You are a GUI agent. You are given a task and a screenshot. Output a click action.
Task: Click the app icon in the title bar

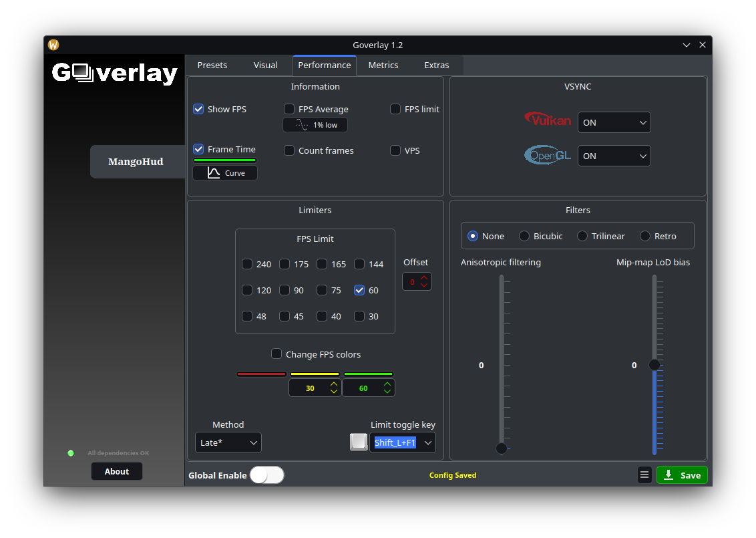53,45
